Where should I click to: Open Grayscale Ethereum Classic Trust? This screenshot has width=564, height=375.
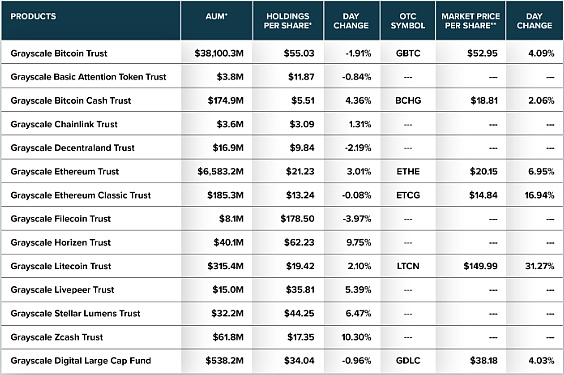point(81,195)
